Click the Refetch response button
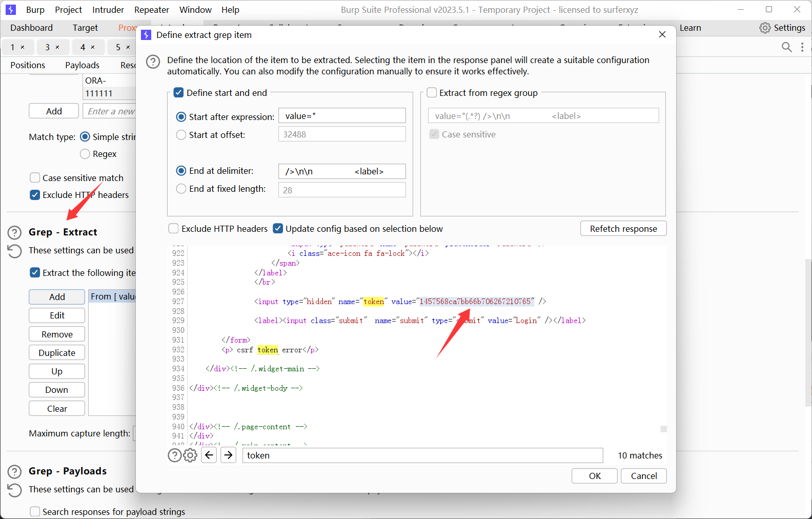The height and width of the screenshot is (519, 812). tap(623, 228)
